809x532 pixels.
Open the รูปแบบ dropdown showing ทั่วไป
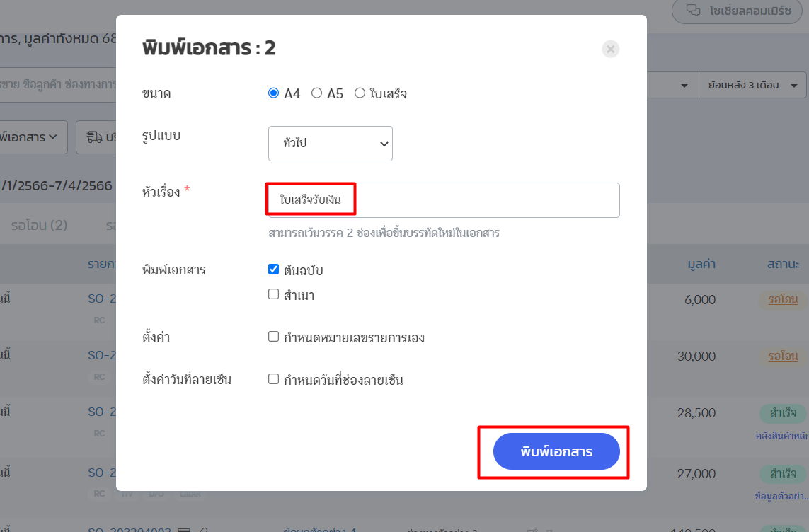coord(331,144)
